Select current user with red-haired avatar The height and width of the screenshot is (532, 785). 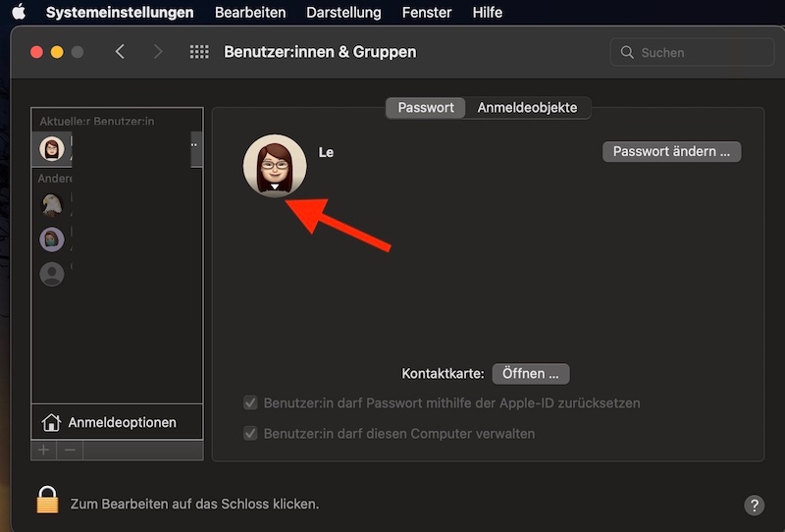tap(117, 149)
